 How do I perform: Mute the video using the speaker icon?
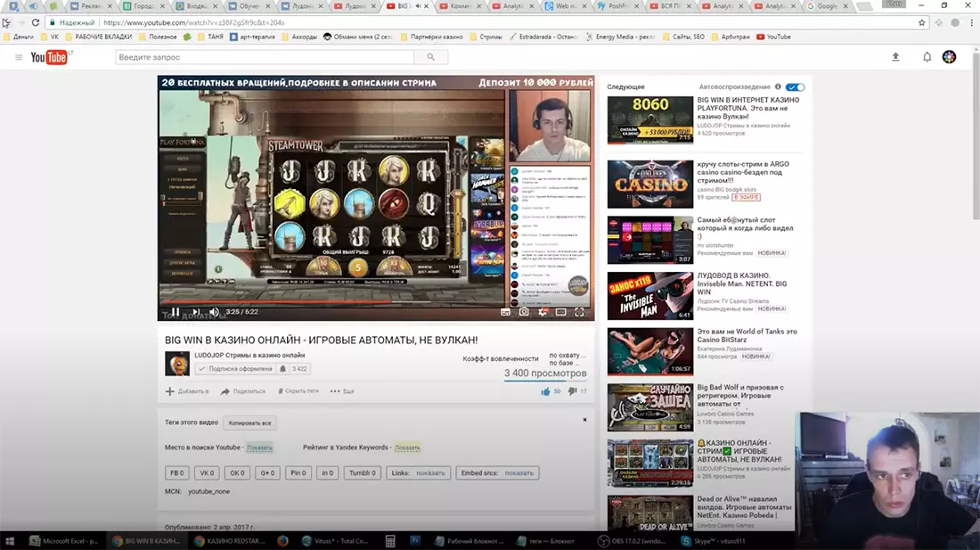(x=214, y=312)
